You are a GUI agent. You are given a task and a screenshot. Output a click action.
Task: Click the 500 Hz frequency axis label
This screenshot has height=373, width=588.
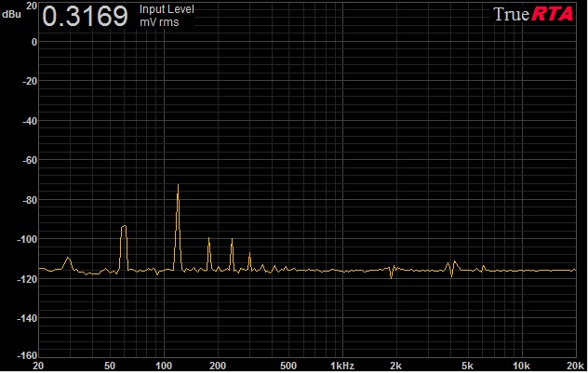click(x=288, y=366)
